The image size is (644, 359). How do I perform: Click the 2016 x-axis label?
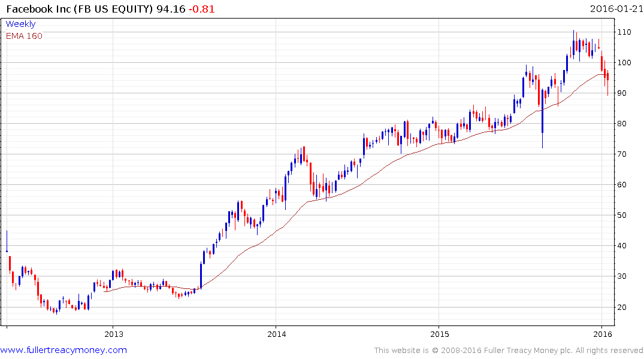click(603, 334)
